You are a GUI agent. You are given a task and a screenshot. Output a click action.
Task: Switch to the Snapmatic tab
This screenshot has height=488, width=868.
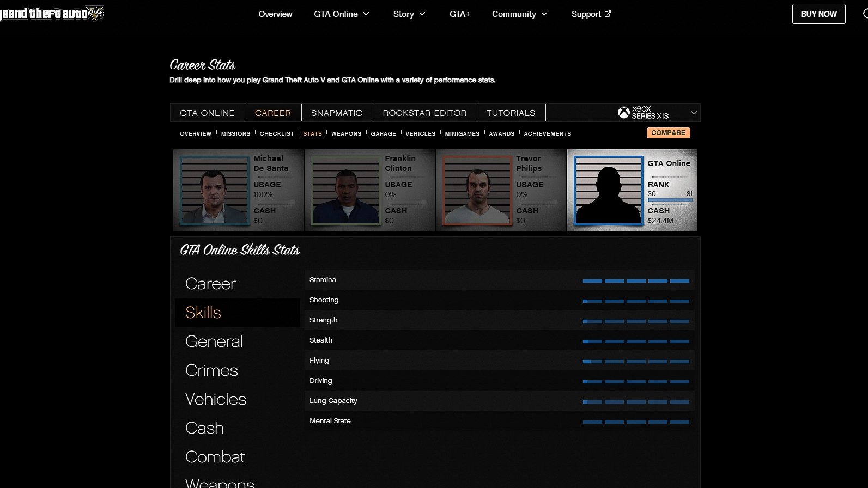(336, 113)
